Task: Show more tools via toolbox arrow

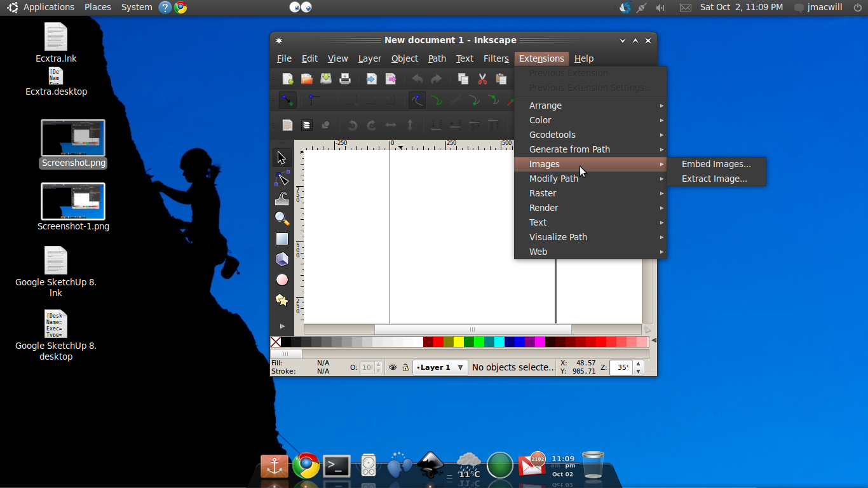Action: (282, 326)
